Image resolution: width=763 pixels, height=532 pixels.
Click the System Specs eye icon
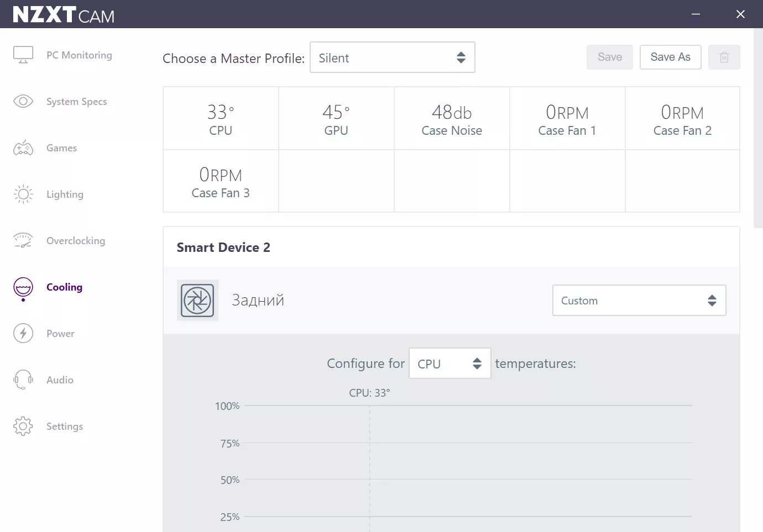[x=23, y=102]
